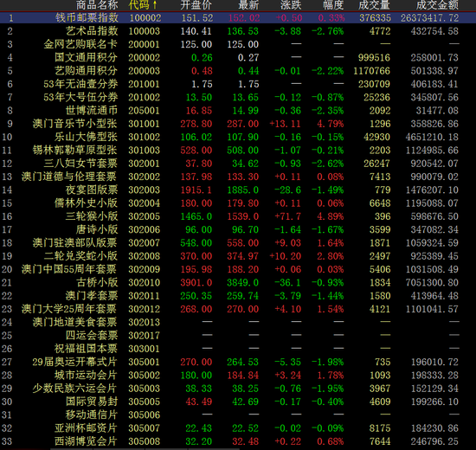Select 29届奥运开幕式片 row
Viewport: 476px width, 450px height.
(238, 362)
